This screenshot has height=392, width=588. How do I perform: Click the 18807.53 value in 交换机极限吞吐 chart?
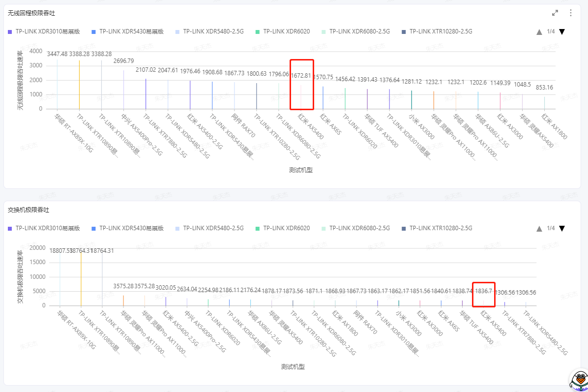click(x=60, y=250)
